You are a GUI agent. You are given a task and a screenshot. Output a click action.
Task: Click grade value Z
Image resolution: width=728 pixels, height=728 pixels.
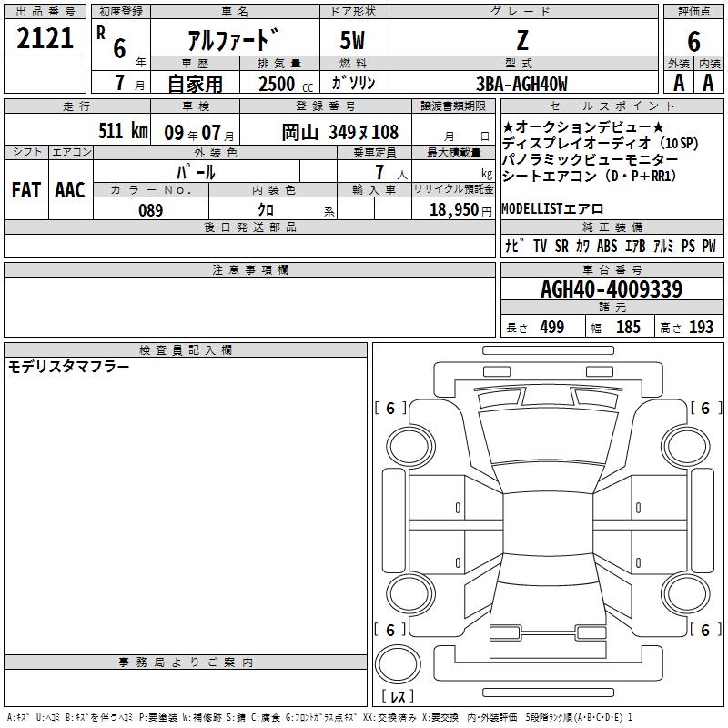click(522, 40)
